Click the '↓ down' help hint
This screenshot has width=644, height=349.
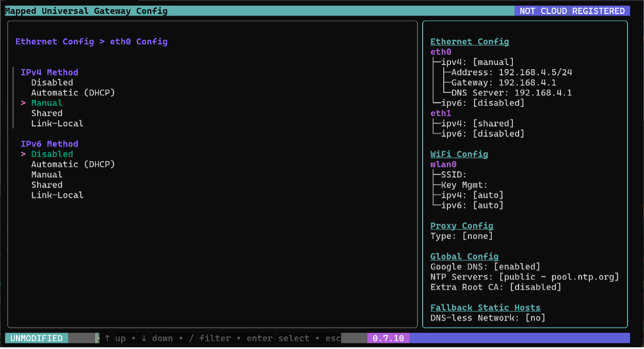(x=157, y=338)
